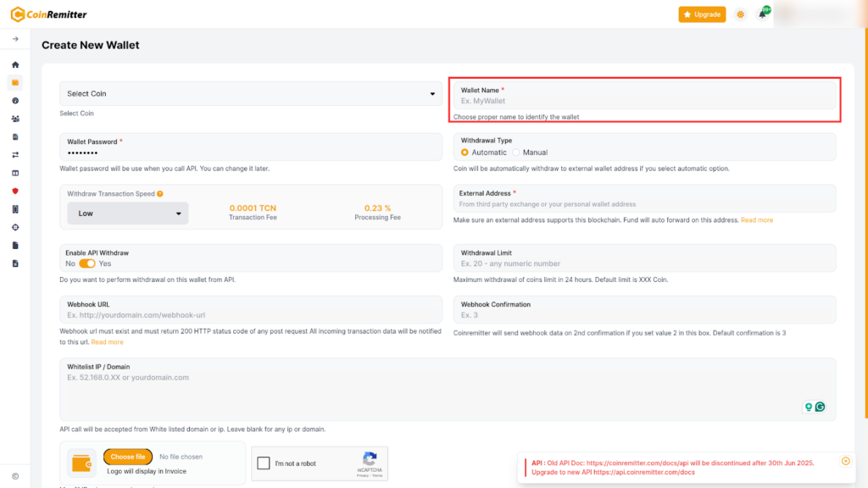The height and width of the screenshot is (488, 868).
Task: Toggle the Enable API Withdraw switch
Action: [87, 263]
